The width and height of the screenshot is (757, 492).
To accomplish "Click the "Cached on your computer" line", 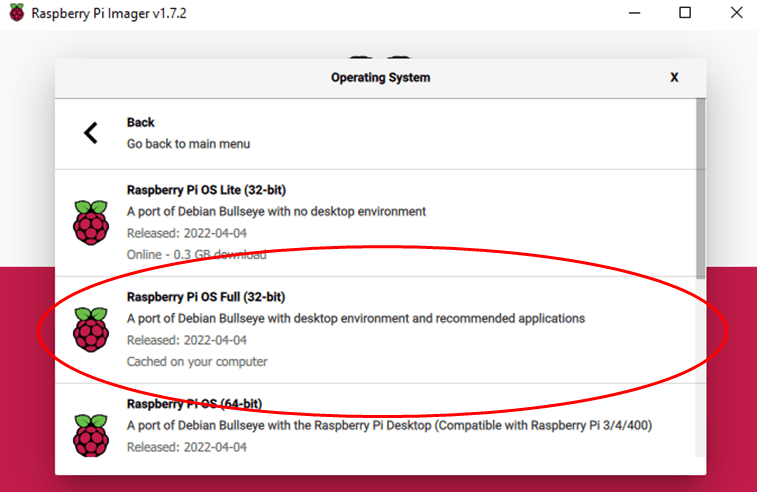I will pyautogui.click(x=197, y=361).
